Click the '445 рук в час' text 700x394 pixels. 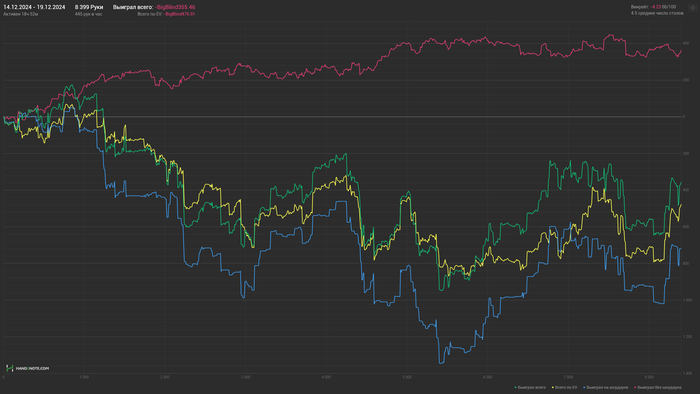[88, 14]
